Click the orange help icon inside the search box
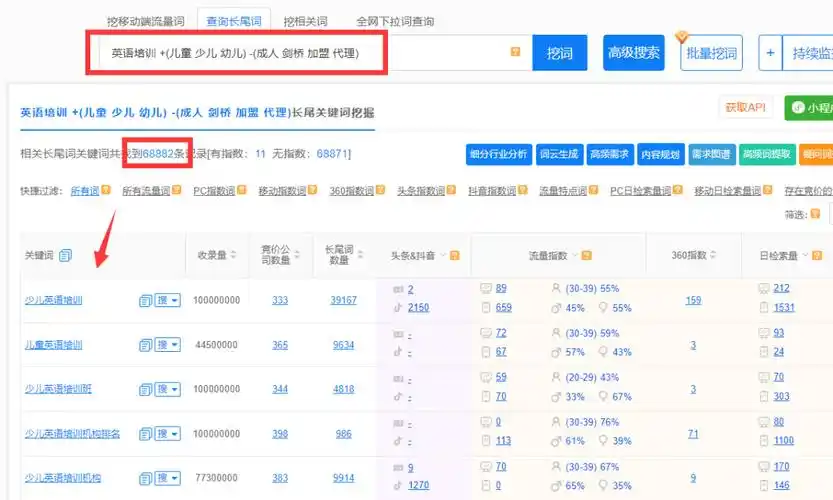 coord(515,52)
